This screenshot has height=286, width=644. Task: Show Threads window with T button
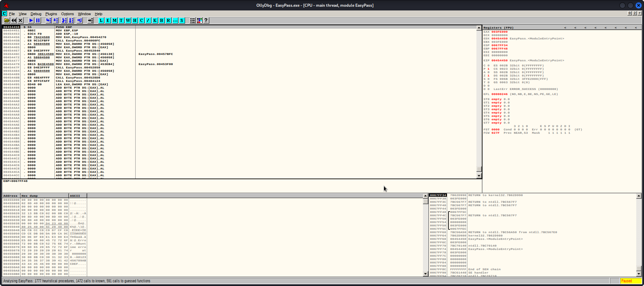tap(121, 21)
